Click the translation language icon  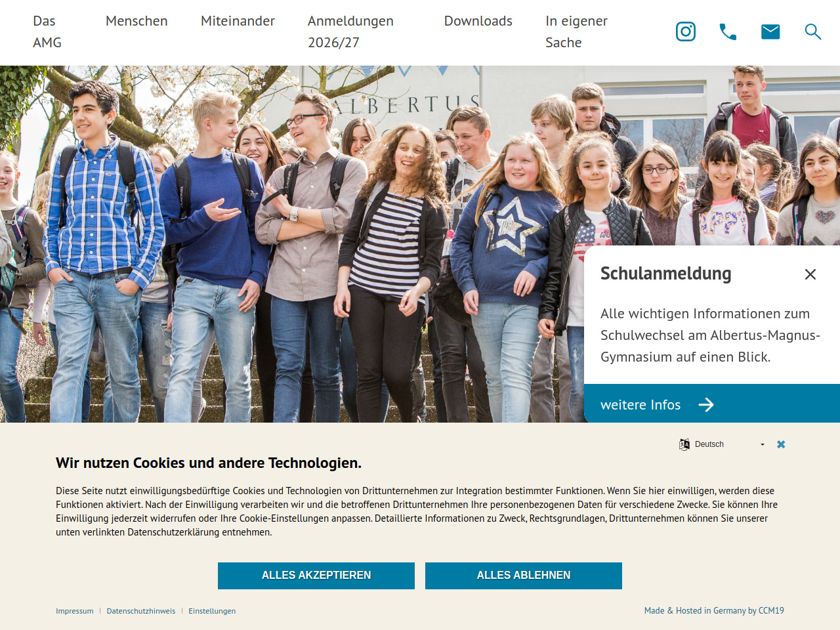pos(684,444)
